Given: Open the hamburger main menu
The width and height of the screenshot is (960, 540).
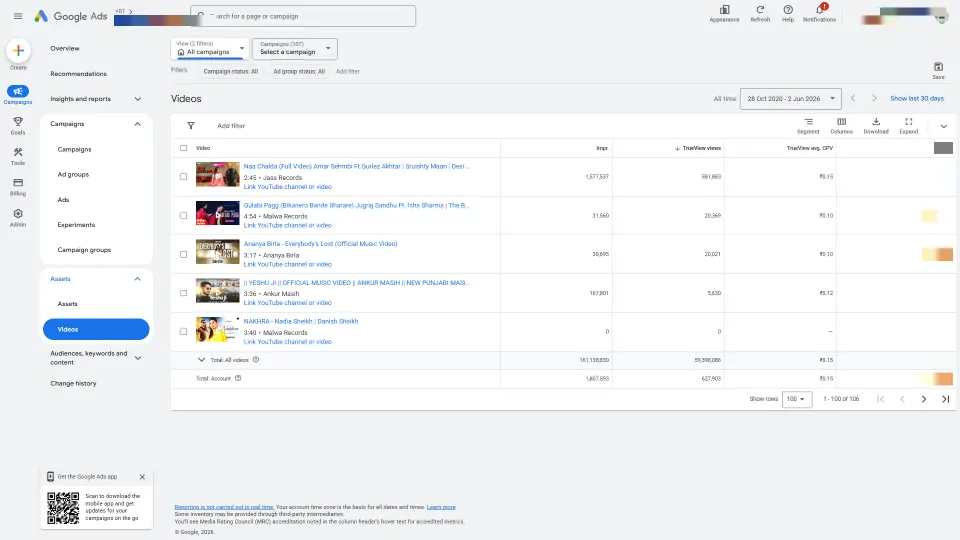Looking at the screenshot, I should (18, 16).
